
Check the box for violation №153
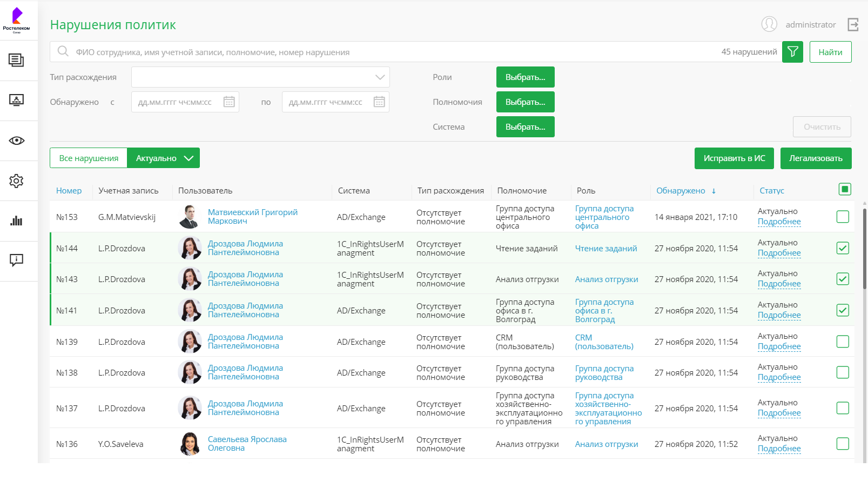(843, 217)
